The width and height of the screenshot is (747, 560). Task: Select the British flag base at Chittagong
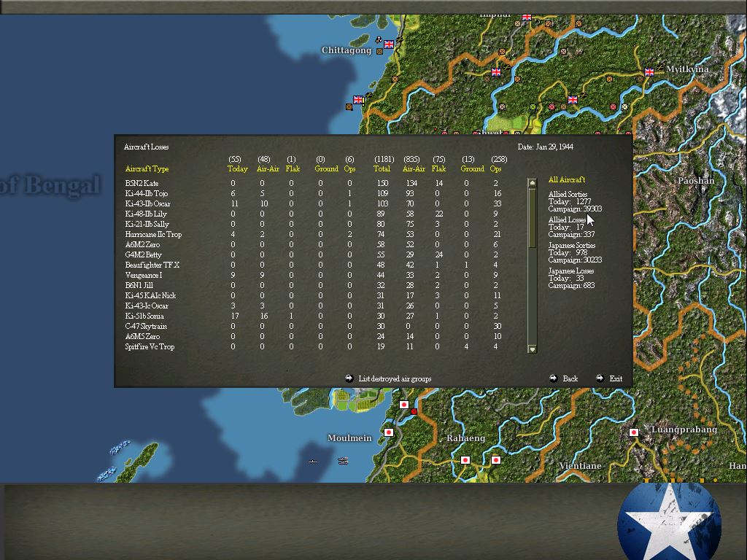389,44
